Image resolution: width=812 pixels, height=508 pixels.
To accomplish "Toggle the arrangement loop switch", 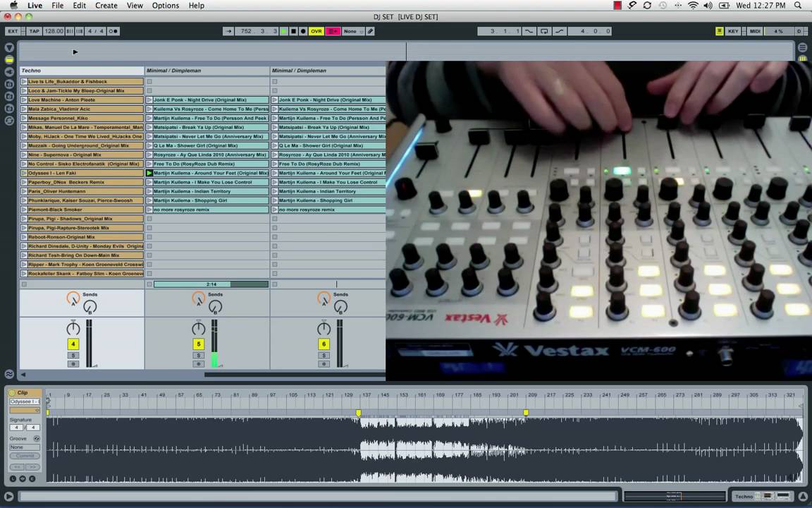I will [544, 31].
